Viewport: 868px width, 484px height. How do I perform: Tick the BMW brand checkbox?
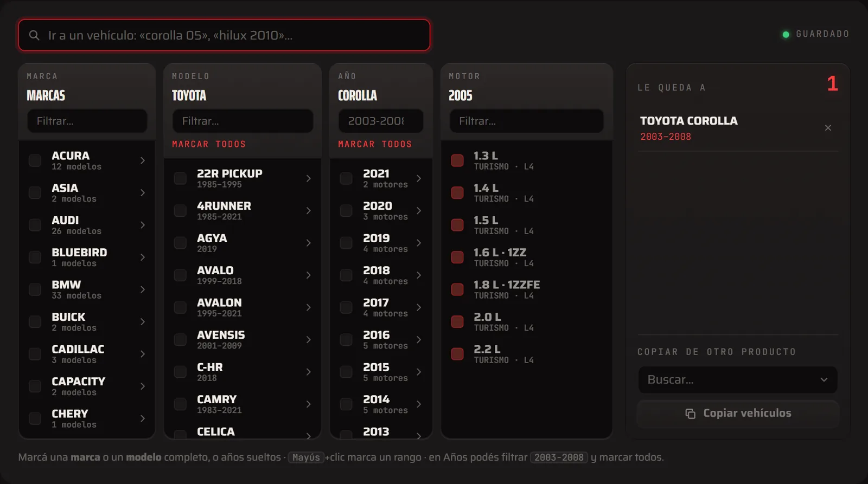tap(35, 289)
